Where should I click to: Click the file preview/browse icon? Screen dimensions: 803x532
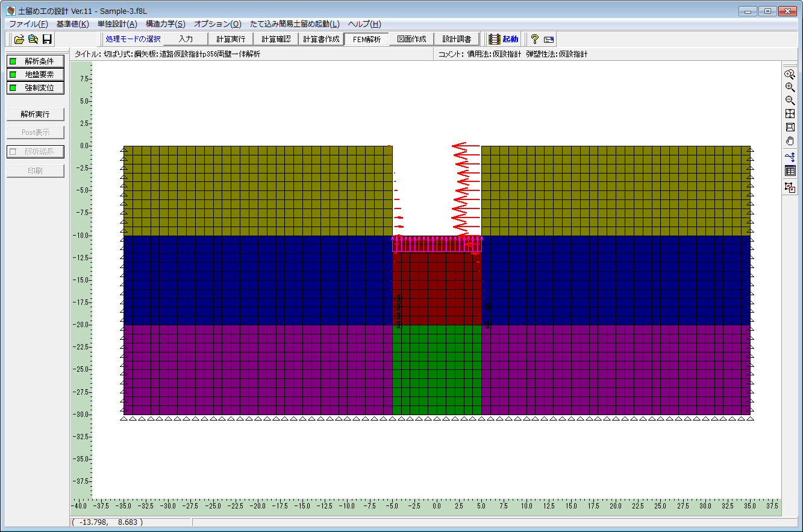[33, 39]
